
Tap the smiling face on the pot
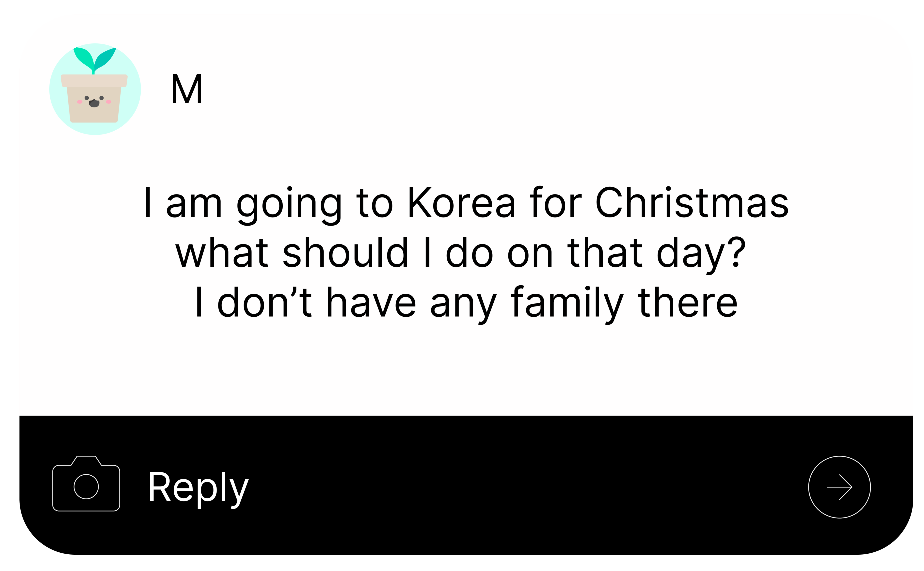click(94, 101)
